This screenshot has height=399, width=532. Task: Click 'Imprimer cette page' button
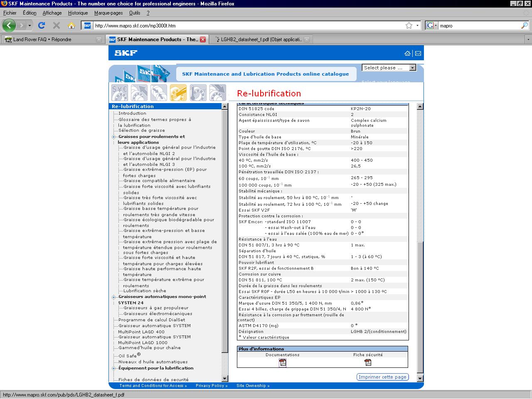tap(382, 377)
